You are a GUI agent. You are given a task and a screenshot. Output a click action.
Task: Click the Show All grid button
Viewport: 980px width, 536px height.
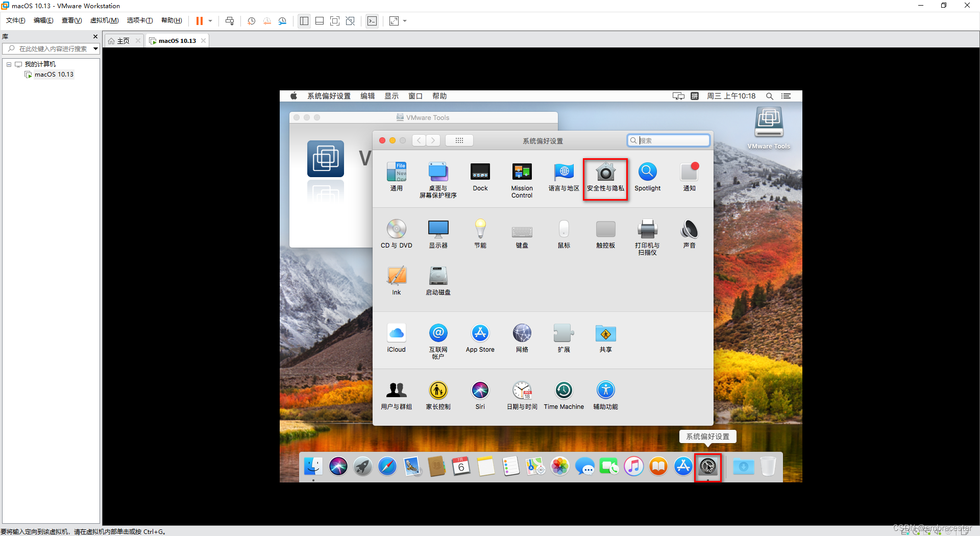(x=459, y=140)
